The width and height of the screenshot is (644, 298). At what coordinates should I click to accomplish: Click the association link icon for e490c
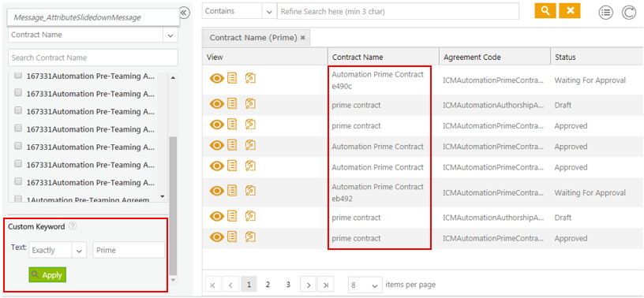coord(250,78)
